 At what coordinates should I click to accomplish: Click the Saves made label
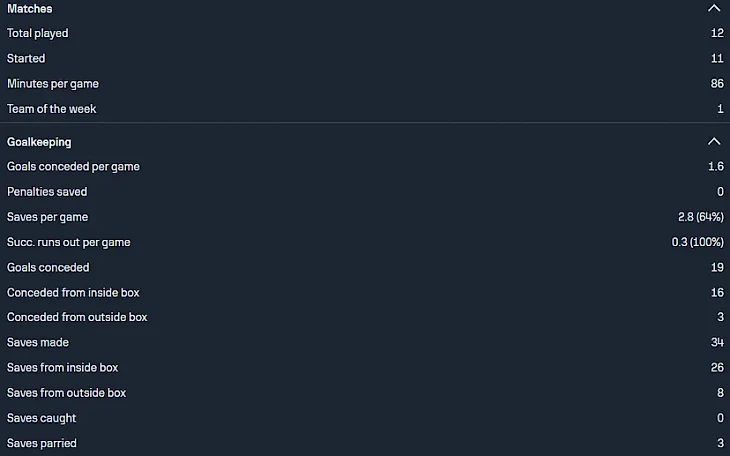[38, 342]
